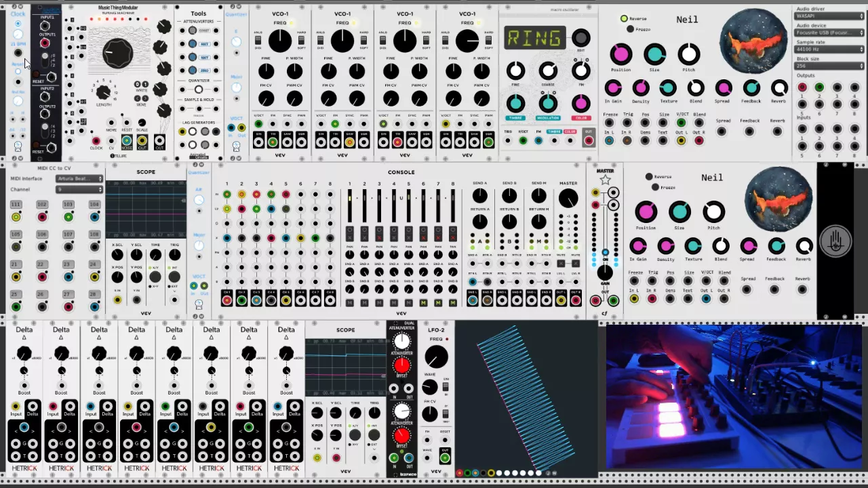Click the CC number box 28
The image size is (868, 488).
point(94,294)
